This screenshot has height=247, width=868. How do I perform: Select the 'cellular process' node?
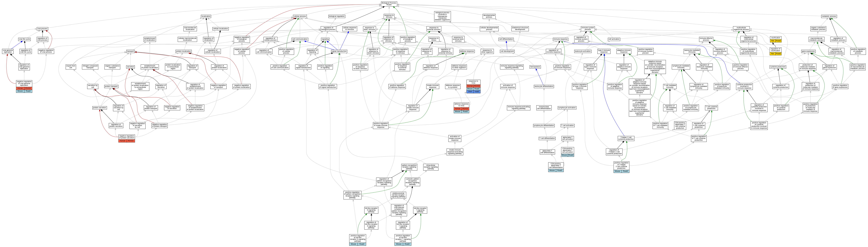[300, 16]
